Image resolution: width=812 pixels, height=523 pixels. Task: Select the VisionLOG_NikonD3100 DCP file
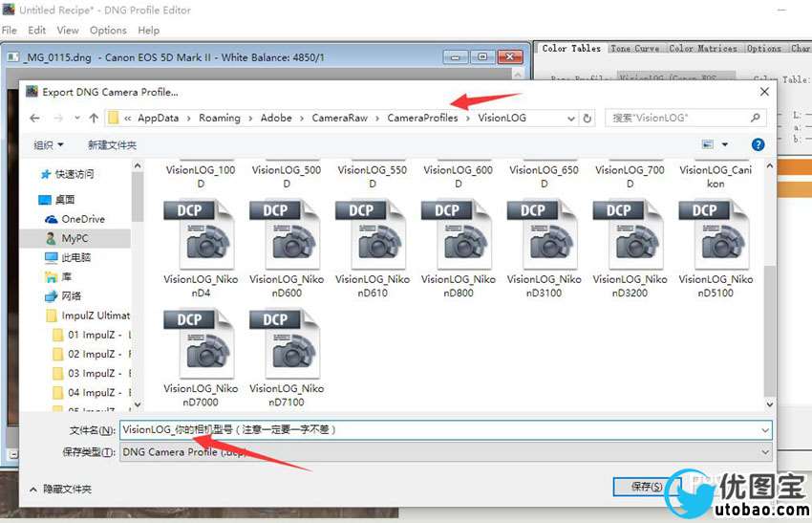click(x=544, y=250)
